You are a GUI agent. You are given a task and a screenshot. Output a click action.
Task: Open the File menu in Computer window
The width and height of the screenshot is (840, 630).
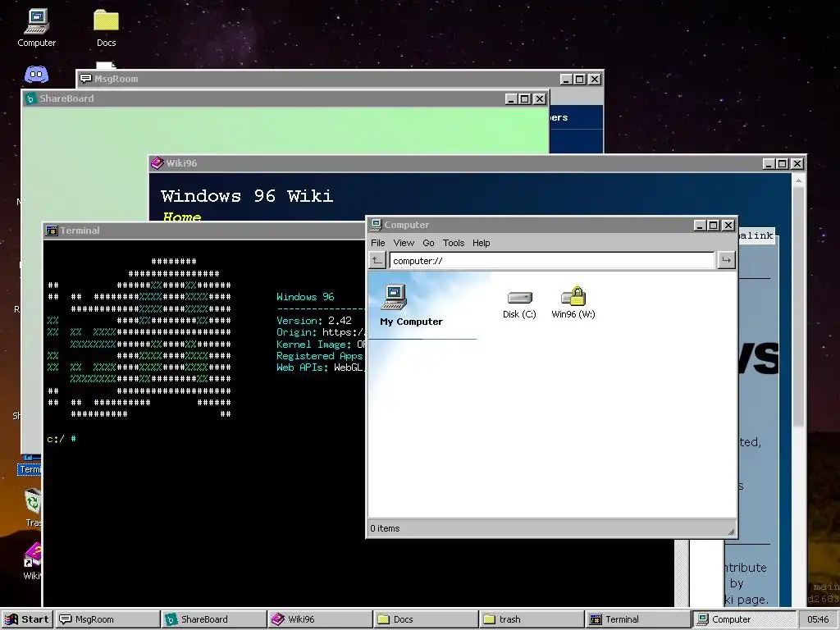377,243
